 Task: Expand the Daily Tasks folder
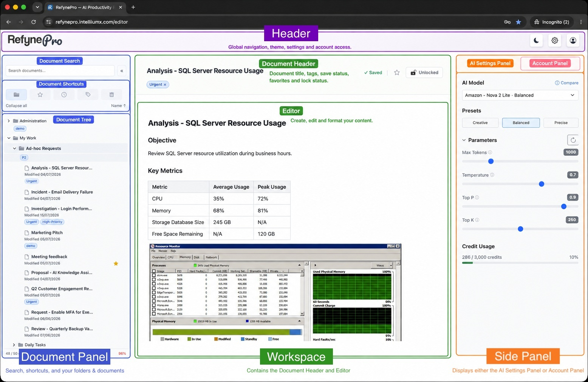click(14, 345)
